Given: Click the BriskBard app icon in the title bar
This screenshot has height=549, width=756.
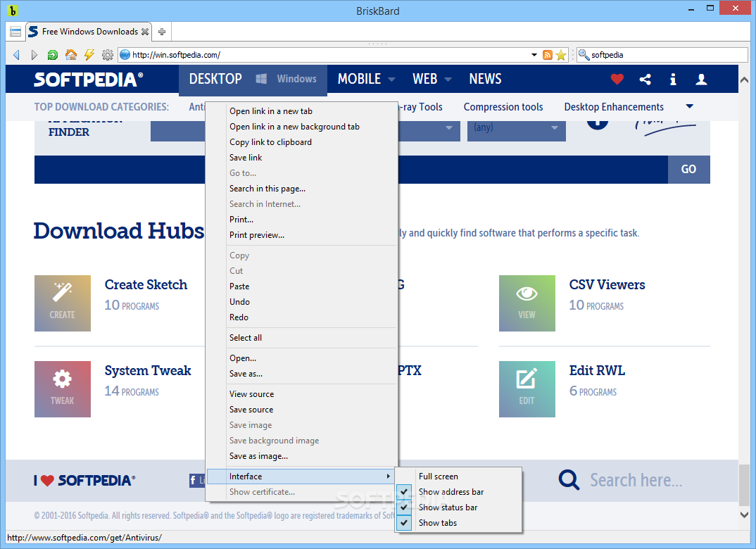Looking at the screenshot, I should [x=13, y=10].
